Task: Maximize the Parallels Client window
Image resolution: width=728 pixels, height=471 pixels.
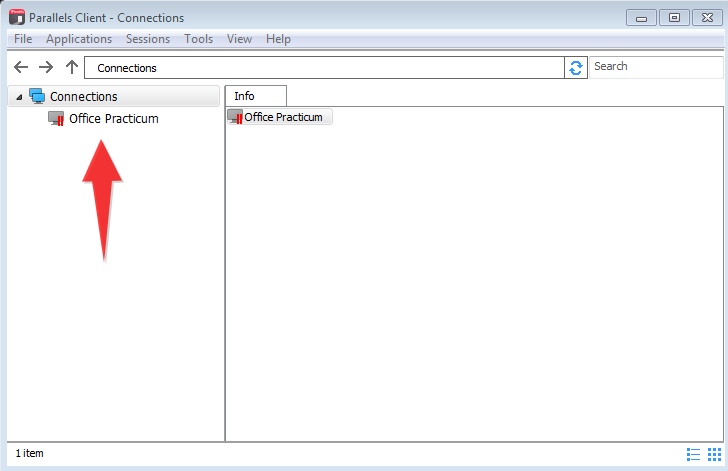Action: 674,18
